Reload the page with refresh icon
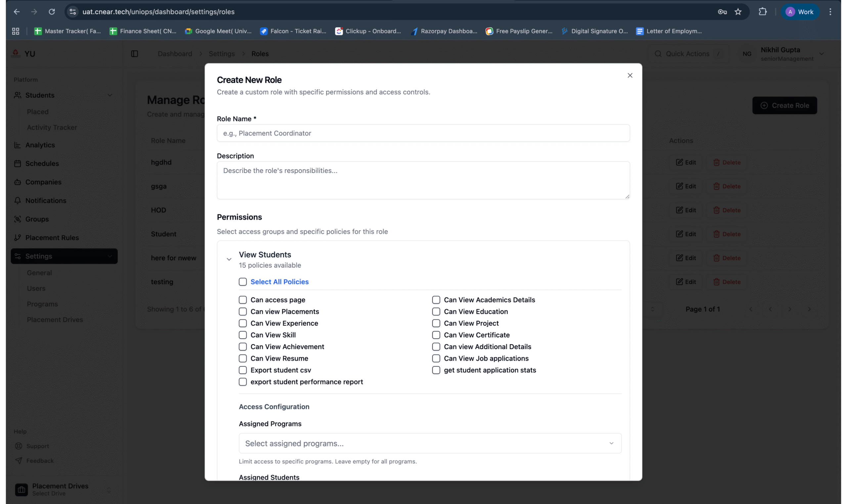This screenshot has width=847, height=504. [x=52, y=12]
